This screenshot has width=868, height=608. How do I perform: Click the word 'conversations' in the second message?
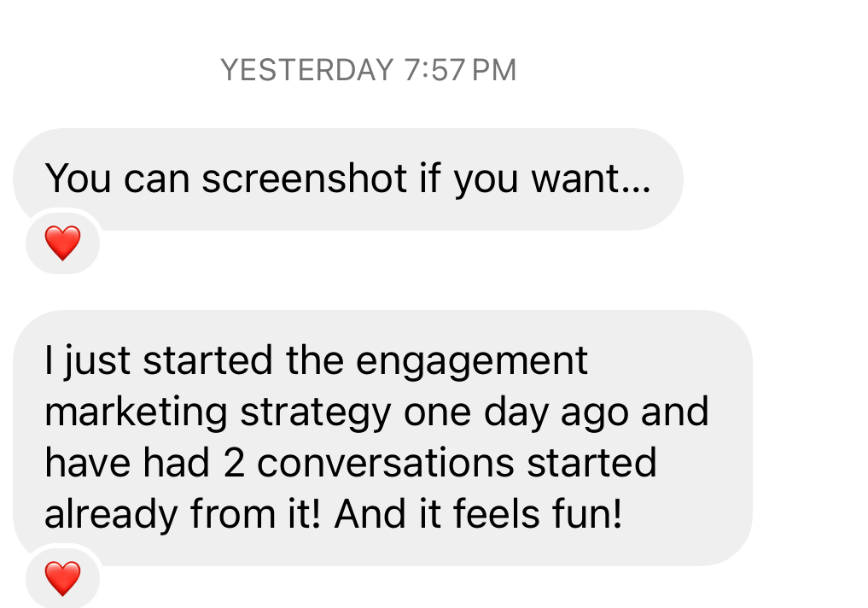[386, 463]
